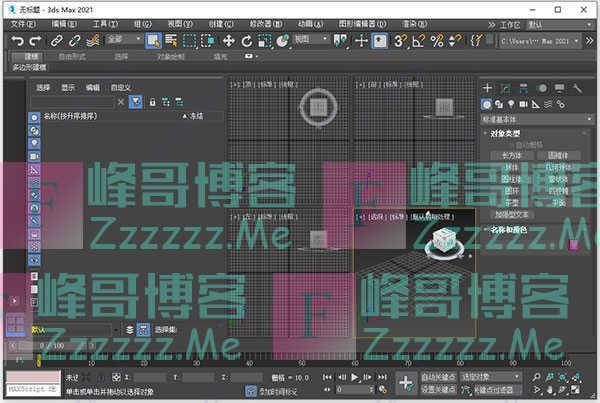Open the 标准基本体 primitive type dropdown
The image size is (600, 403).
point(533,117)
